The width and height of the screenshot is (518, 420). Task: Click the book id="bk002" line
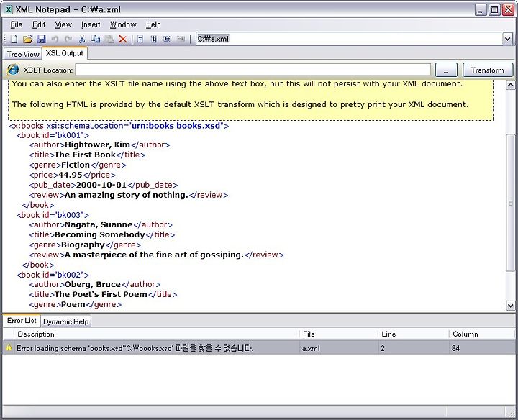53,275
